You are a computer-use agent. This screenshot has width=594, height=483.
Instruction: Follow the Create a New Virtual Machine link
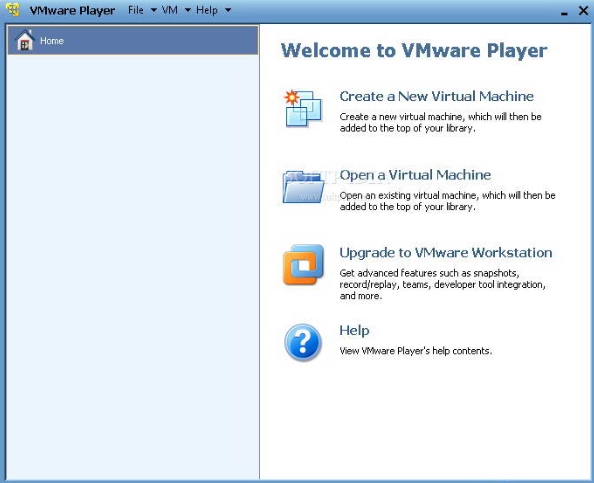coord(436,96)
